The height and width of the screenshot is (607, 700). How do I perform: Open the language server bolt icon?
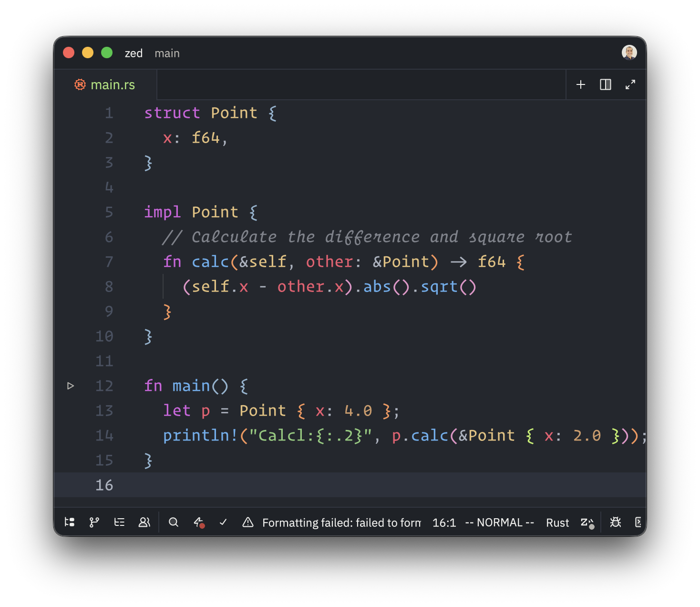(199, 523)
